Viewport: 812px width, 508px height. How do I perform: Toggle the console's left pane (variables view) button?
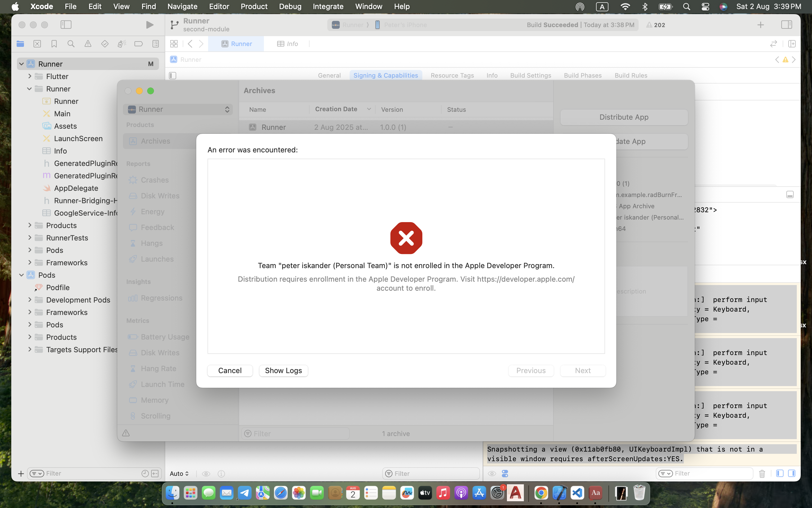click(x=780, y=473)
